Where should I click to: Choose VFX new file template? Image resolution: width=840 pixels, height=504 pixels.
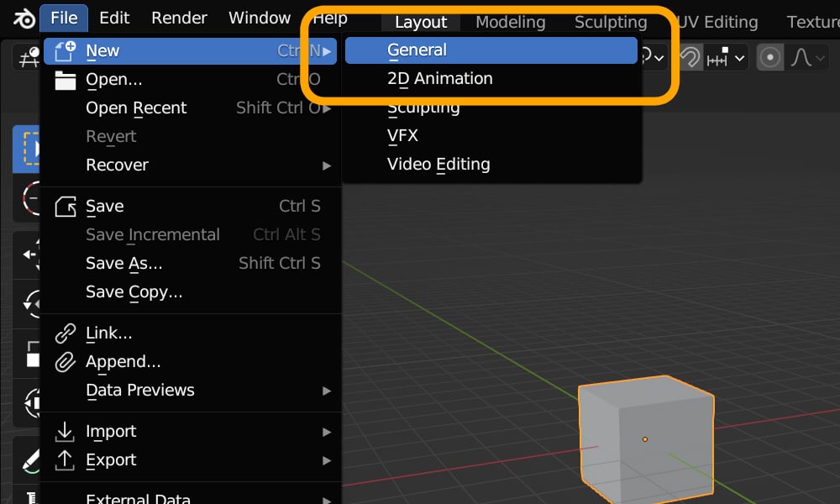click(x=491, y=135)
